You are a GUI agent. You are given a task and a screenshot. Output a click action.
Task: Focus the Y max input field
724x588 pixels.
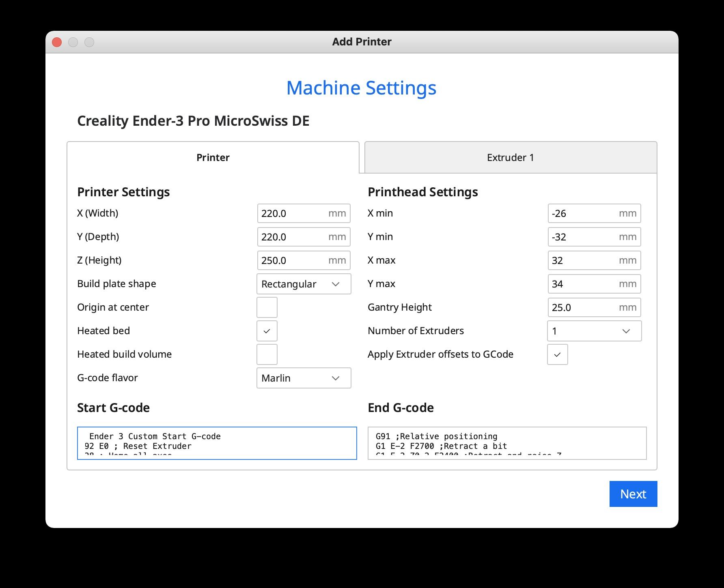coord(594,284)
